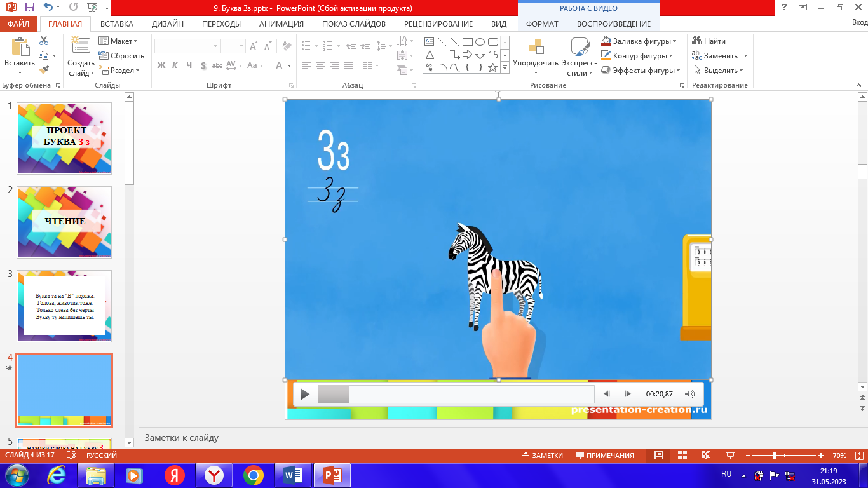The height and width of the screenshot is (488, 868).
Task: Toggle the ПРИМЕЧАНИЯ comments pane
Action: pyautogui.click(x=605, y=456)
